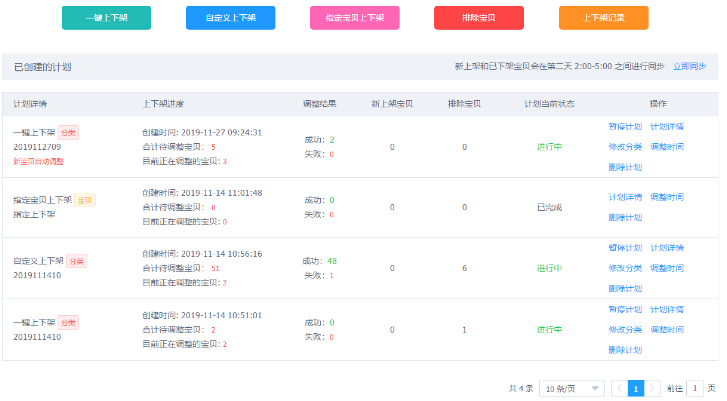The image size is (727, 401).
Task: Pause the 自定义上下架 plan with 暂停计划
Action: coord(625,247)
